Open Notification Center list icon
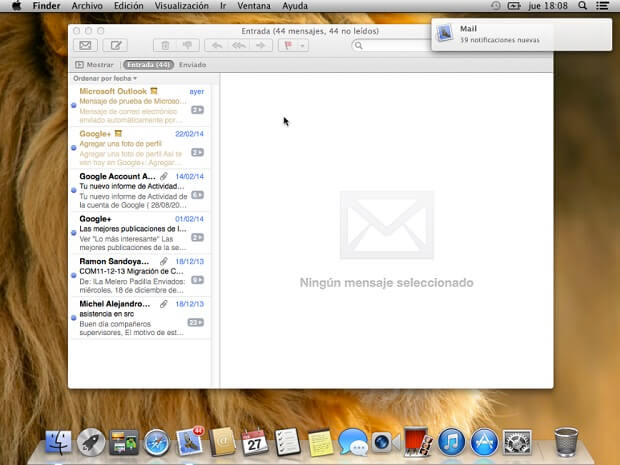The height and width of the screenshot is (465, 620). (603, 6)
